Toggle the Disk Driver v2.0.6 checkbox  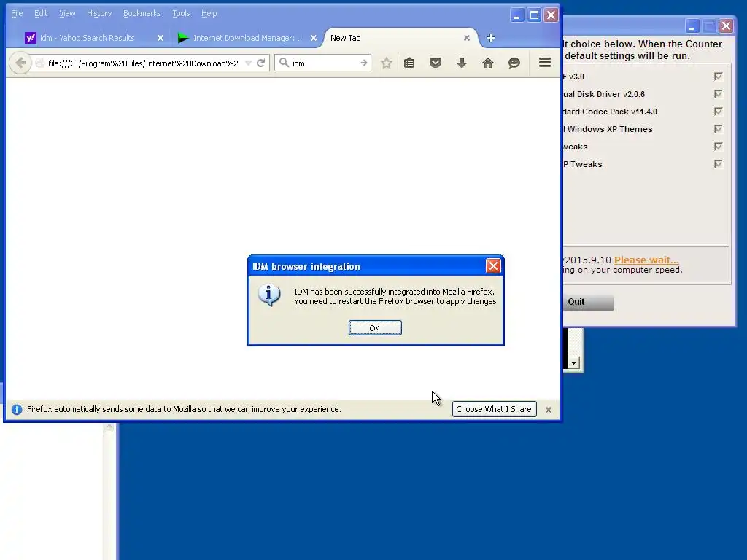719,94
